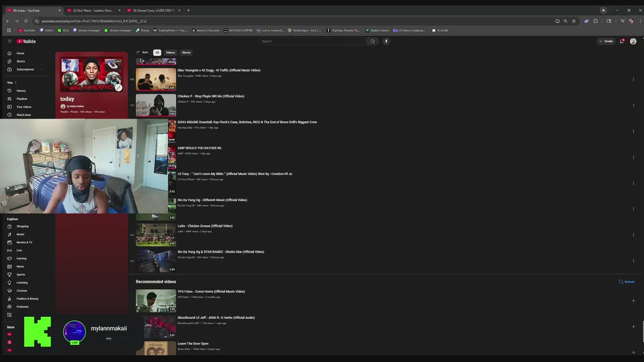Open the YouTube hamburger guide menu
The height and width of the screenshot is (362, 644).
9,41
